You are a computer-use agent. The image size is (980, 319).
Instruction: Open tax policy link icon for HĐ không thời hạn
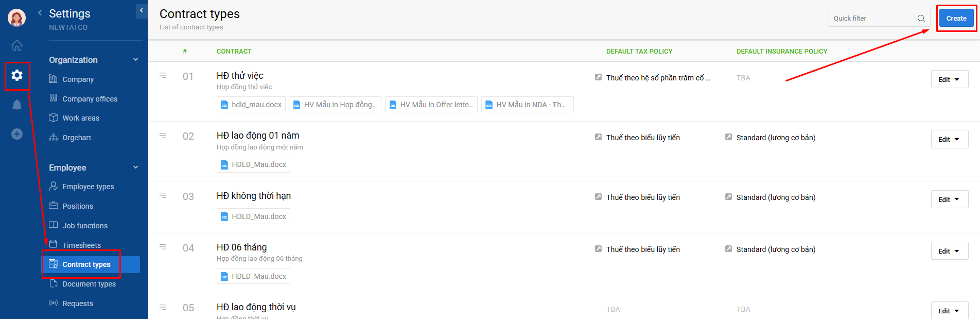(598, 197)
